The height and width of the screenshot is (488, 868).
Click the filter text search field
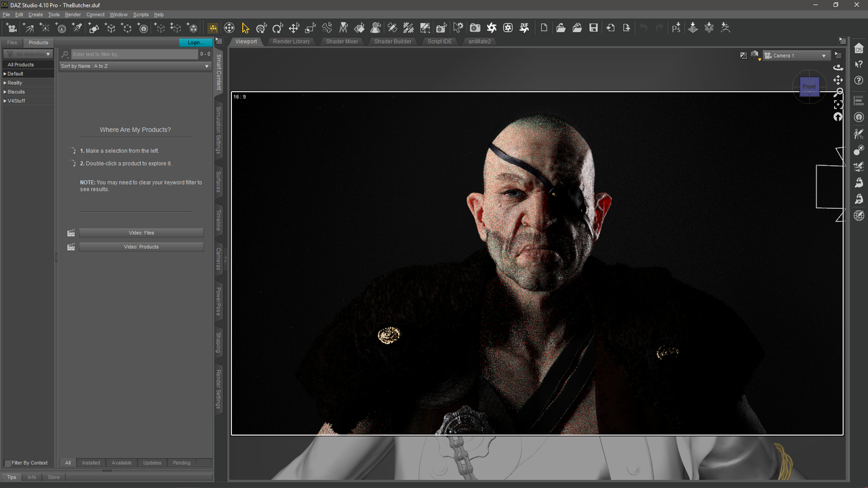click(x=134, y=54)
